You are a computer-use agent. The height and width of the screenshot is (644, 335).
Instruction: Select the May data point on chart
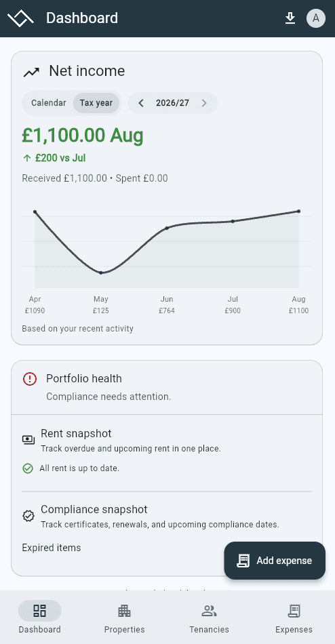[101, 273]
